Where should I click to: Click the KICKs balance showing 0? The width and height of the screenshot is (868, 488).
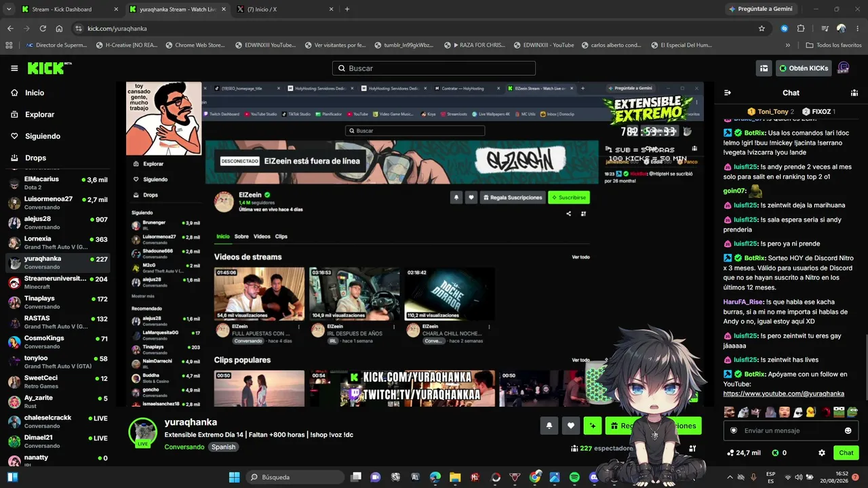point(779,453)
